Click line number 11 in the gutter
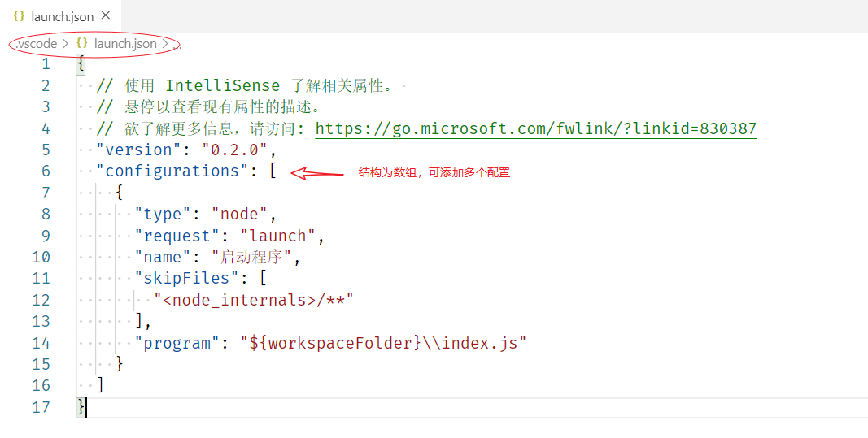This screenshot has height=438, width=868. 41,278
